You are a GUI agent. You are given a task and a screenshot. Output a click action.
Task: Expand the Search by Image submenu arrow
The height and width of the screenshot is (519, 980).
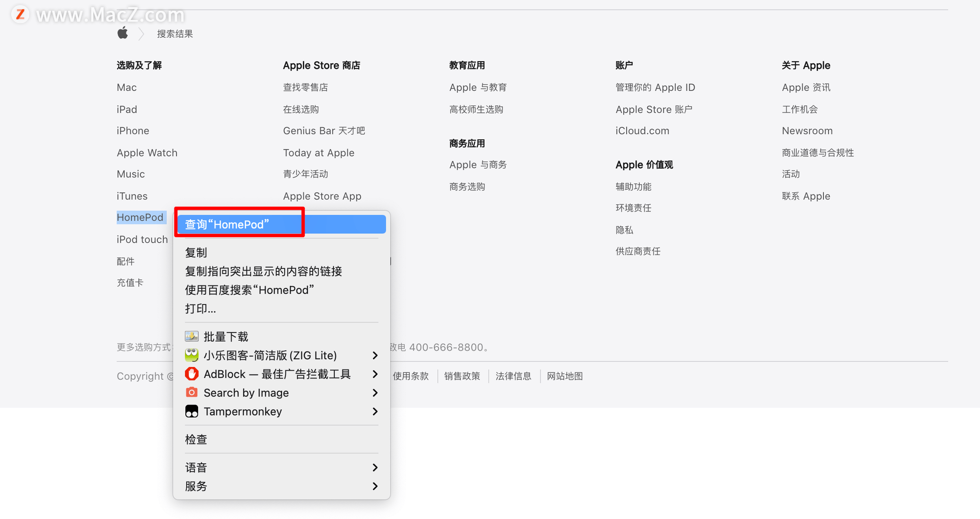point(375,392)
